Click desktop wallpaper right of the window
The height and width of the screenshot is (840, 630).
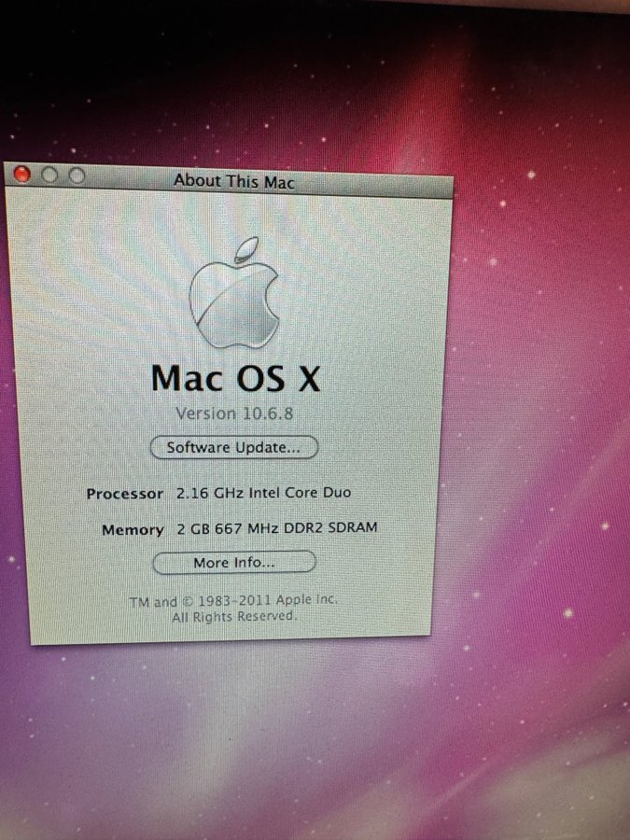pos(541,420)
